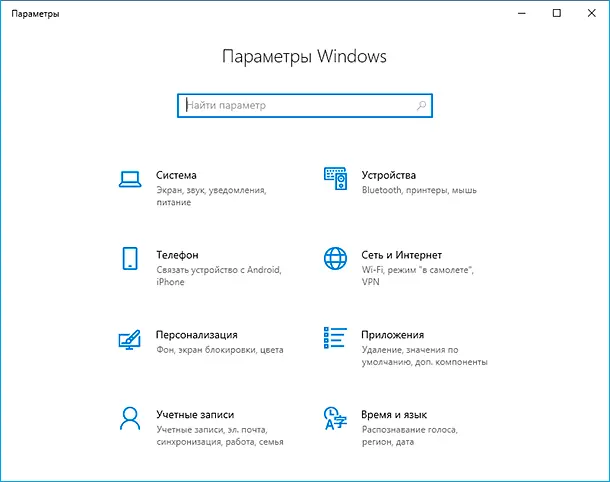The width and height of the screenshot is (610, 482).
Task: Click the text Распознавание голоса, регион, дата
Action: point(410,436)
